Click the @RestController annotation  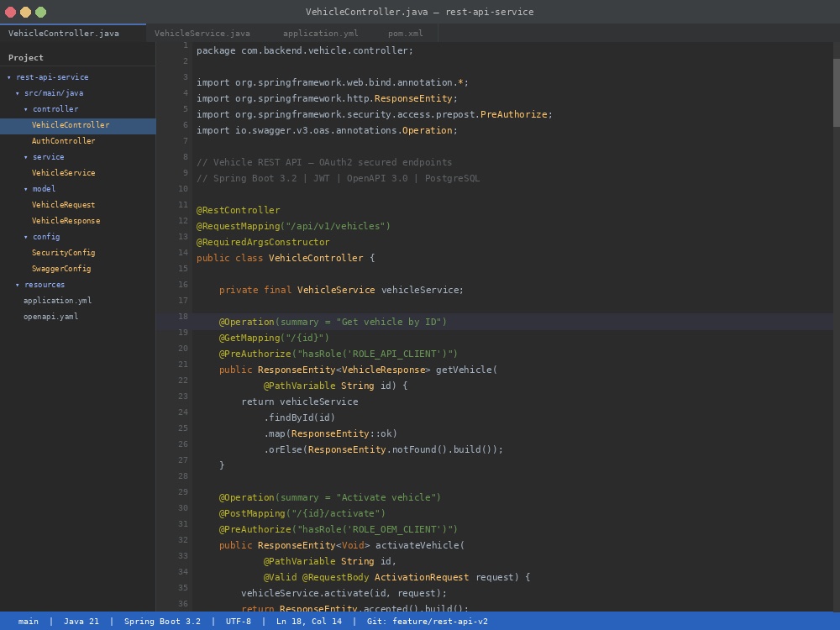tap(238, 210)
